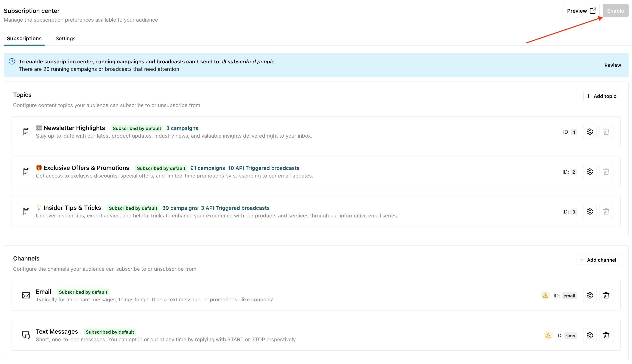The width and height of the screenshot is (632, 364).
Task: Delete the Exclusive Offers & Promotions topic
Action: point(606,172)
